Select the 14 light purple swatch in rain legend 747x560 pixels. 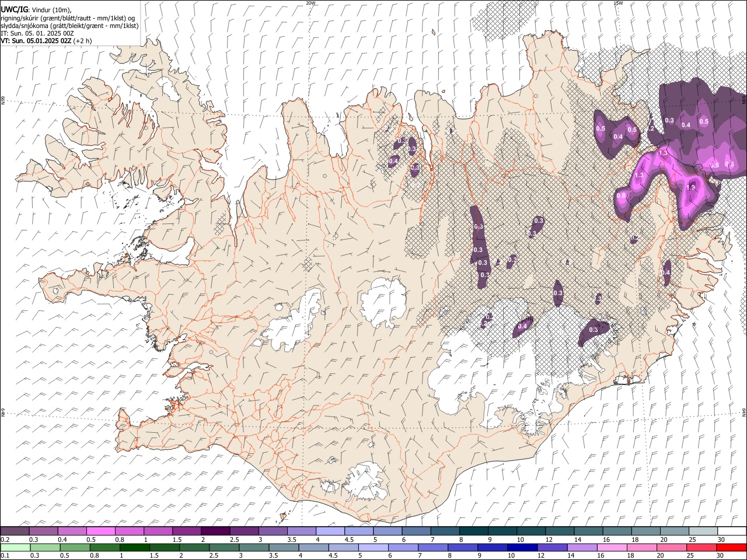[x=582, y=547]
